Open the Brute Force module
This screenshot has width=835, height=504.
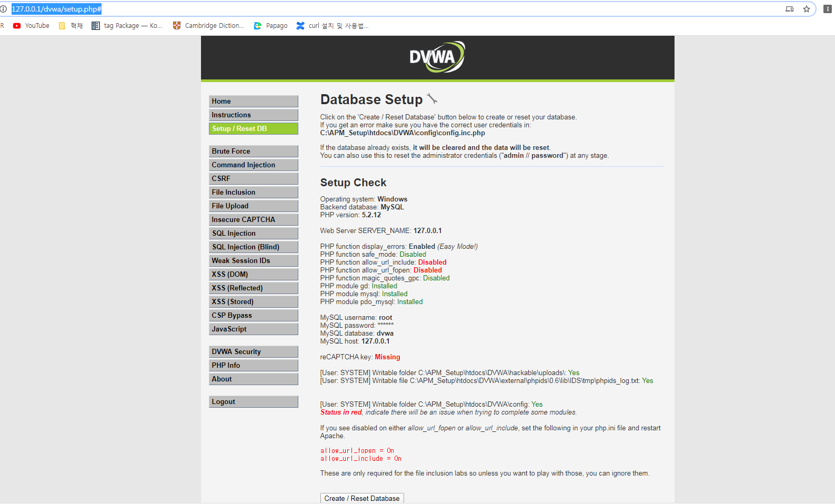254,151
